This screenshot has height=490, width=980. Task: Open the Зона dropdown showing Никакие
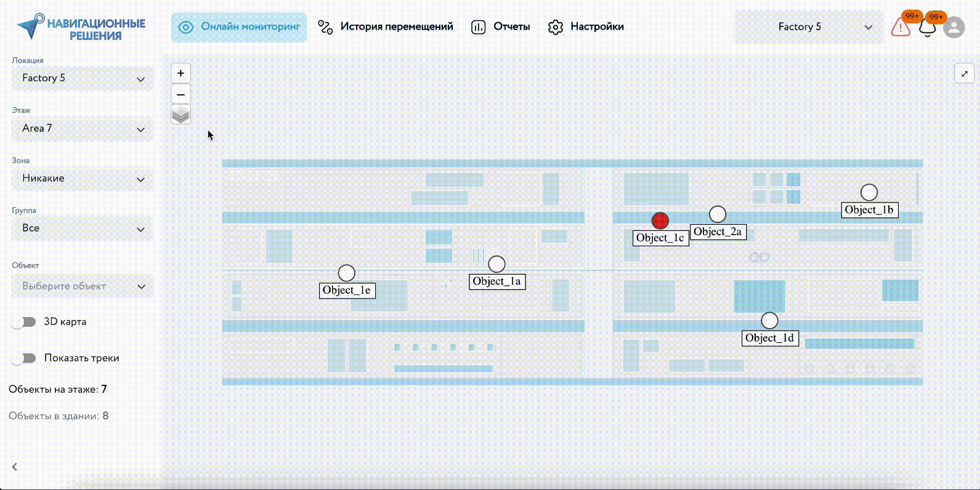[83, 179]
